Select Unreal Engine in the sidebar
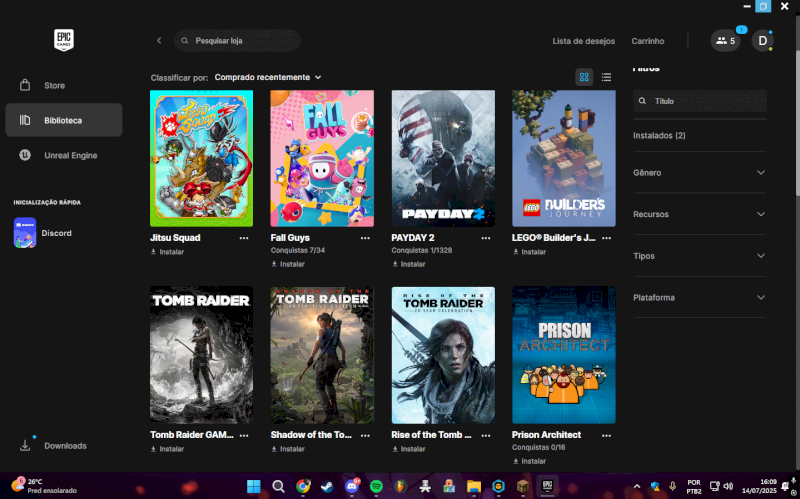The height and width of the screenshot is (499, 800). click(x=70, y=155)
